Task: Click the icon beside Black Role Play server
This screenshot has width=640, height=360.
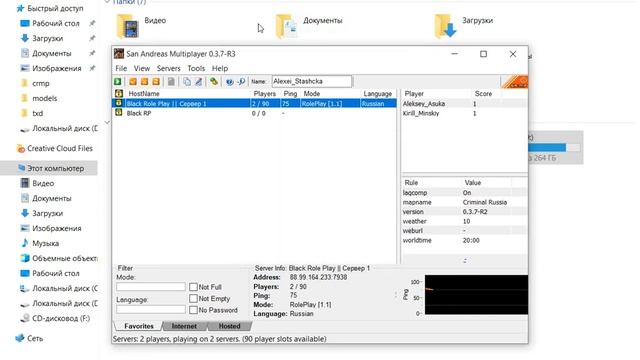Action: [119, 103]
